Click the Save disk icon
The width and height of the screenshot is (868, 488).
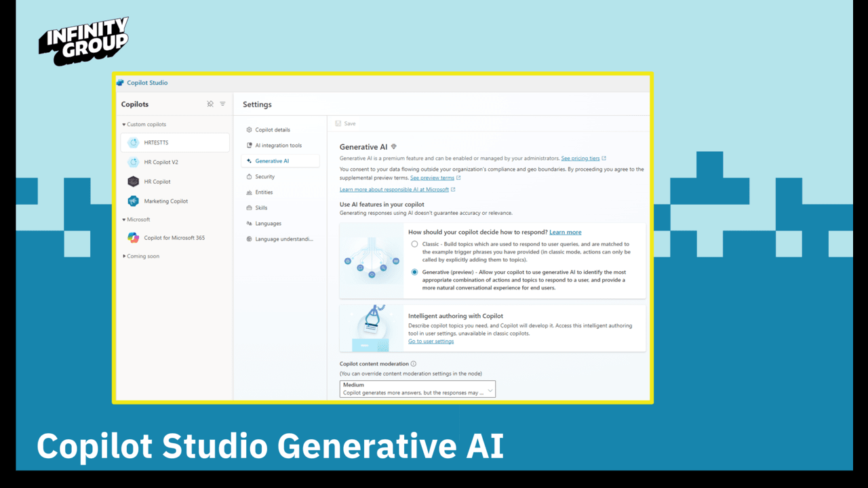click(338, 124)
